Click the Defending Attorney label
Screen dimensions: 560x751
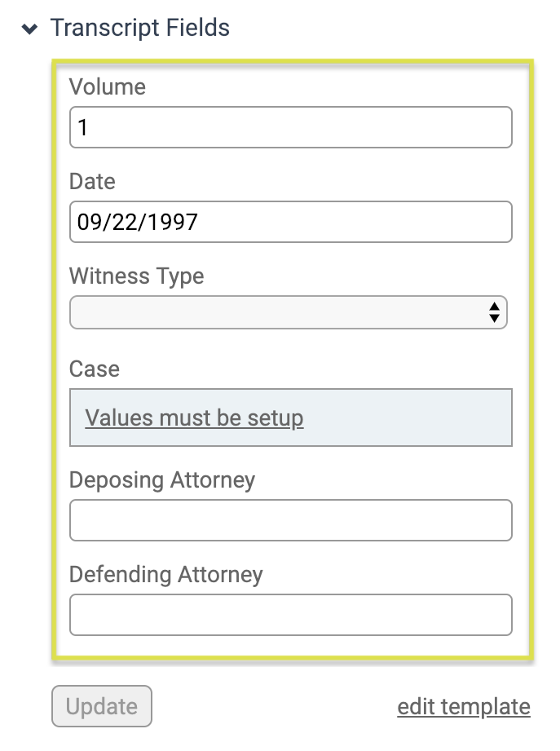tap(165, 574)
